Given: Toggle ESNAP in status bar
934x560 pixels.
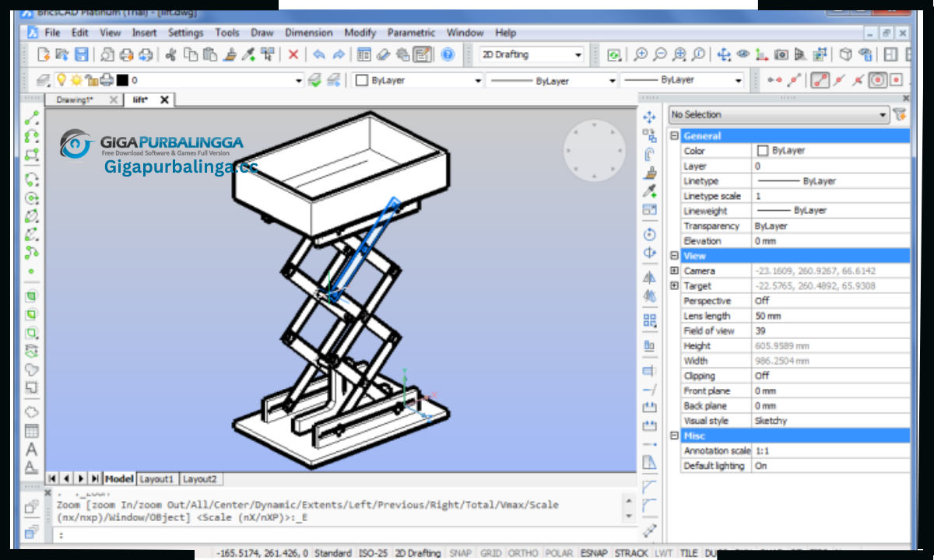Looking at the screenshot, I should 595,553.
